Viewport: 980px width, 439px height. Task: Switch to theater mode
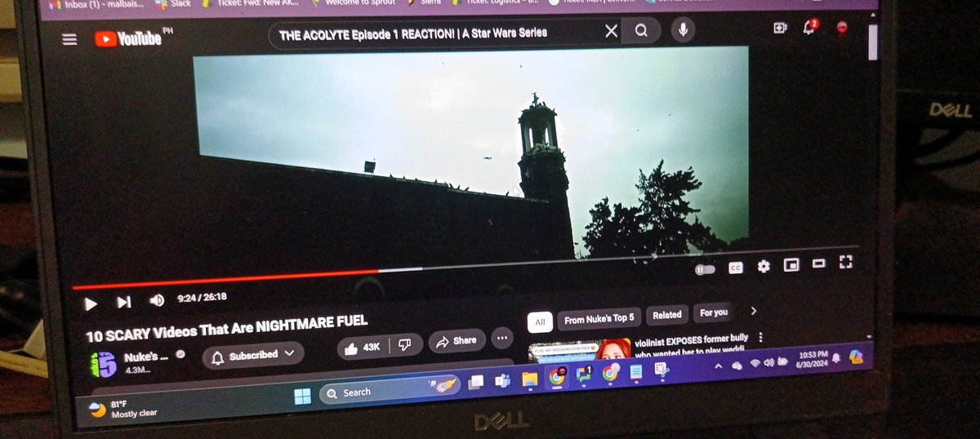pos(818,263)
